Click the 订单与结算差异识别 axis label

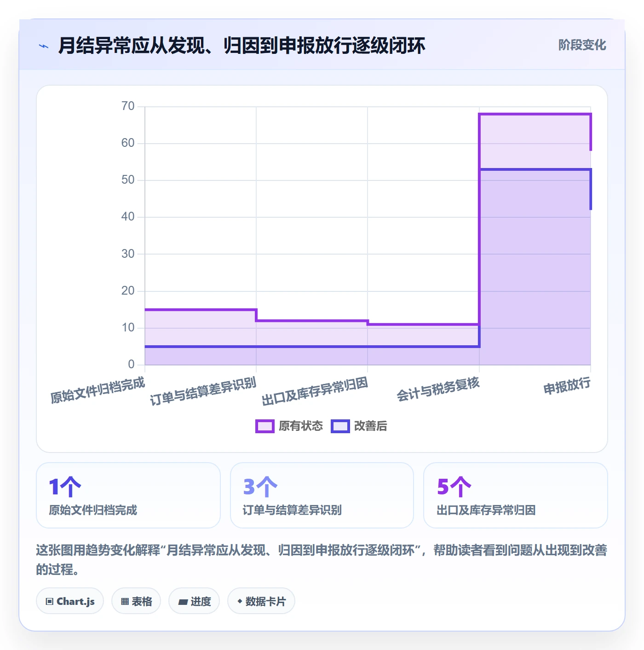tap(203, 391)
